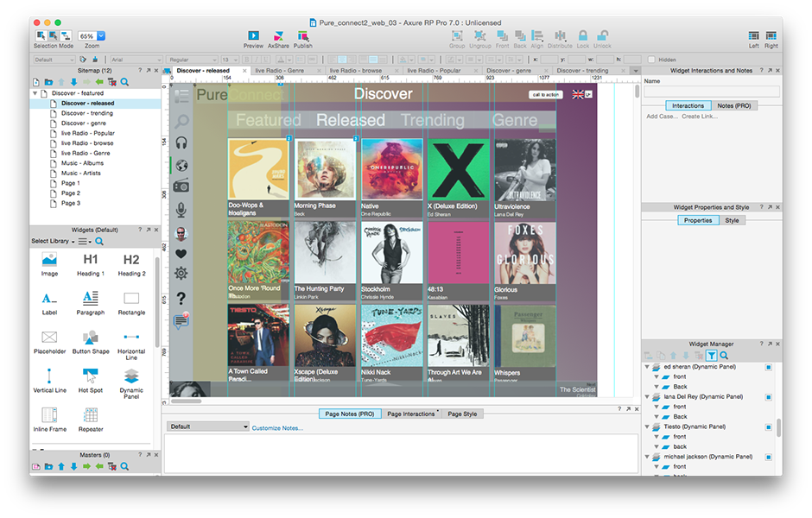
Task: Click the Publish toolbar icon
Action: [x=302, y=36]
